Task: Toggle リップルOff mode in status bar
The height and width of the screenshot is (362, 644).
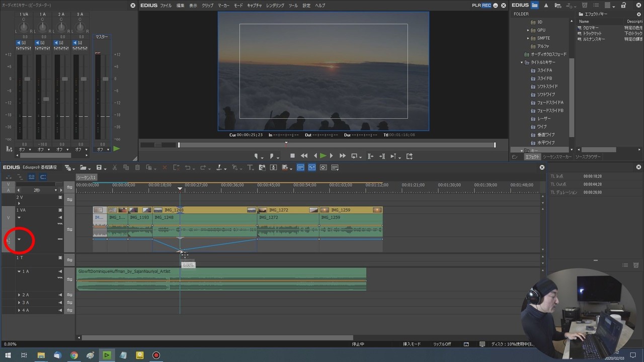Action: click(x=442, y=344)
